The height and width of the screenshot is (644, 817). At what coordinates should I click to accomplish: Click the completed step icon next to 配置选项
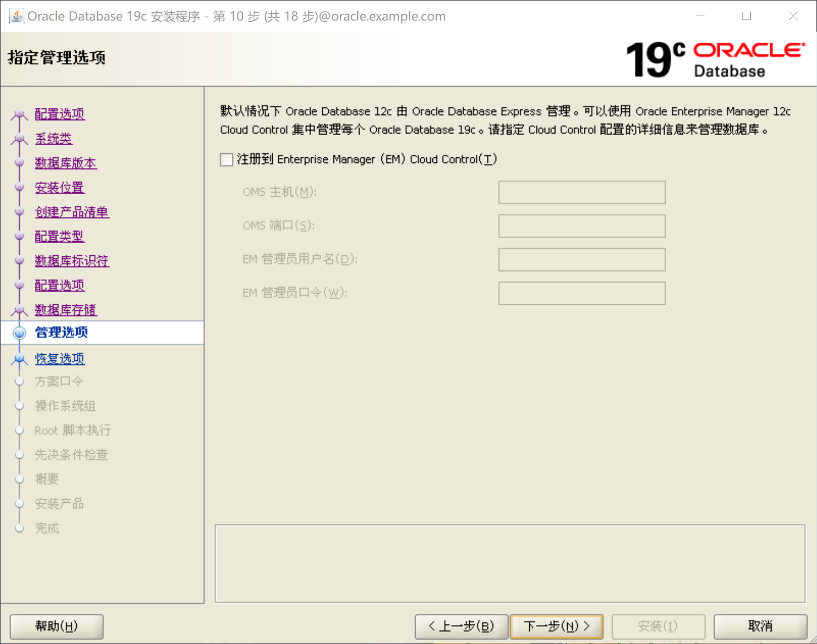pyautogui.click(x=19, y=113)
